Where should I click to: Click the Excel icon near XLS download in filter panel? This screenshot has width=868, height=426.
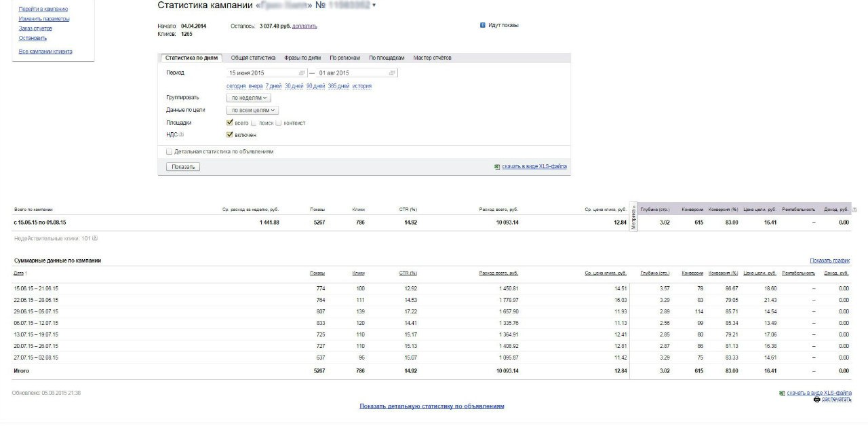(497, 166)
